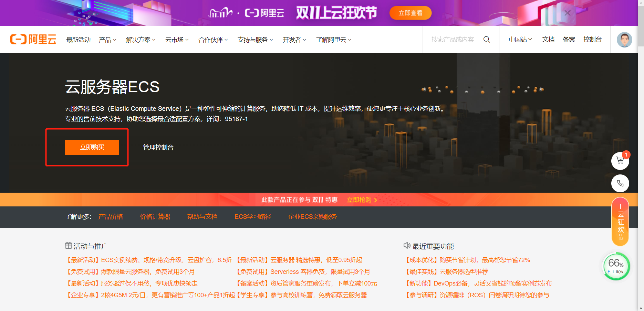Open 学生专享 高校训练营 link

301,295
